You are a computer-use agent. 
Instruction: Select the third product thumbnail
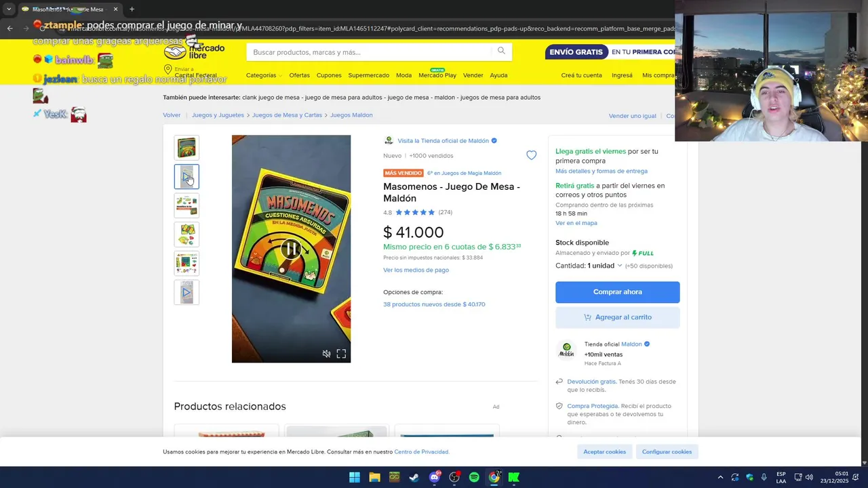coord(186,205)
